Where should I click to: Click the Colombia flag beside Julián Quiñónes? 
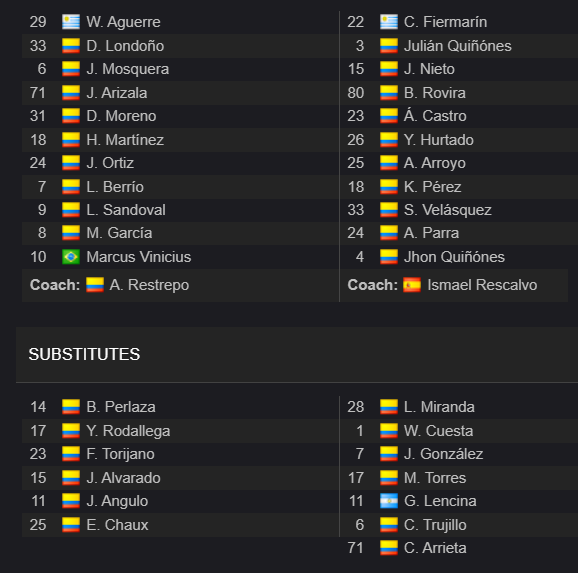tap(389, 46)
